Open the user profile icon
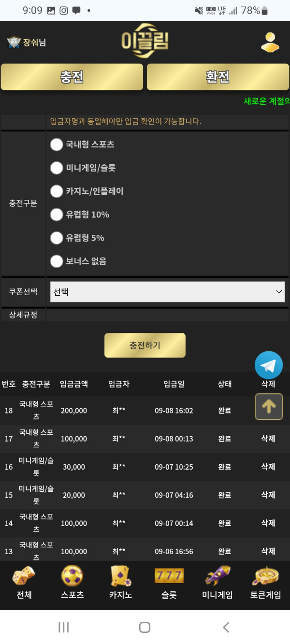The width and height of the screenshot is (290, 644). (270, 42)
